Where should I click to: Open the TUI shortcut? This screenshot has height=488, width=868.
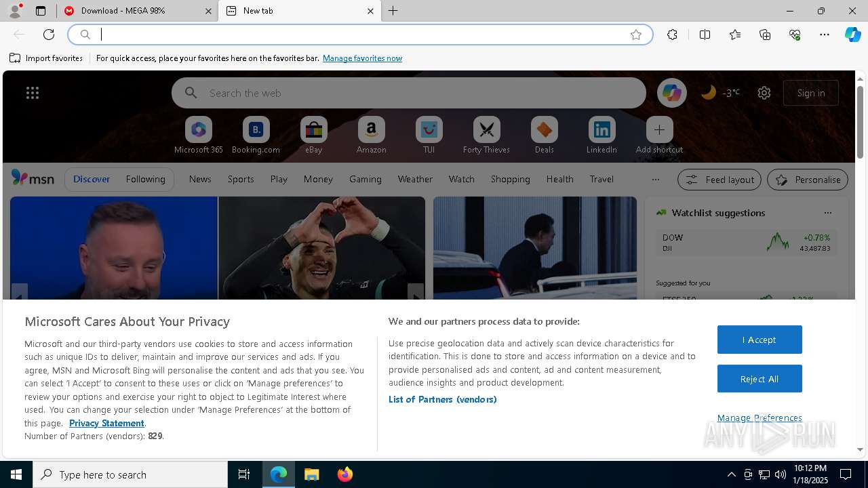click(429, 135)
